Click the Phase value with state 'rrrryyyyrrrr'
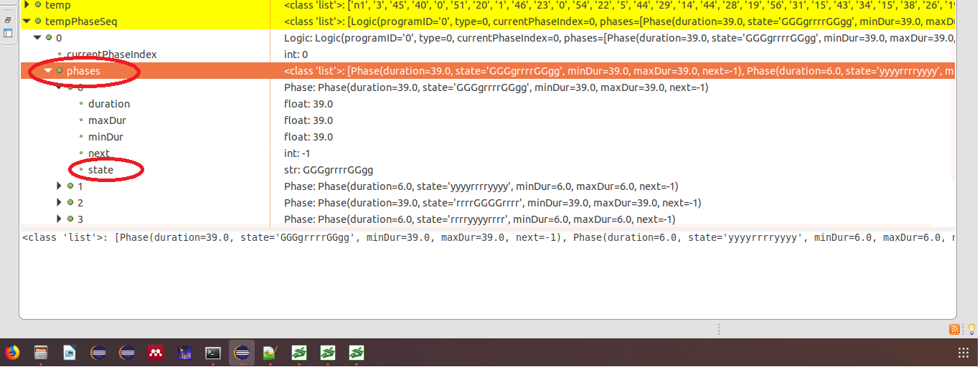980x367 pixels. pyautogui.click(x=480, y=219)
